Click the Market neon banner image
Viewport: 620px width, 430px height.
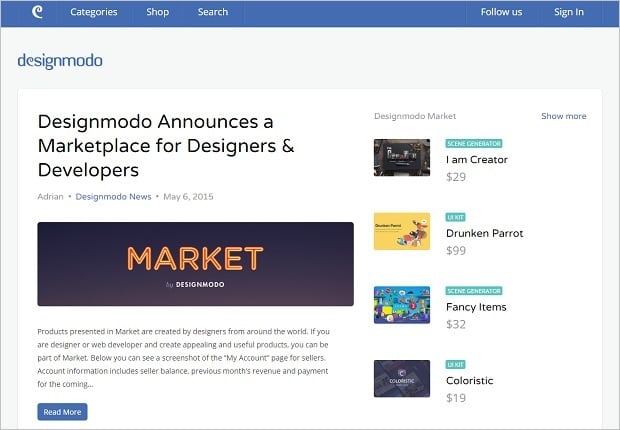tap(195, 264)
